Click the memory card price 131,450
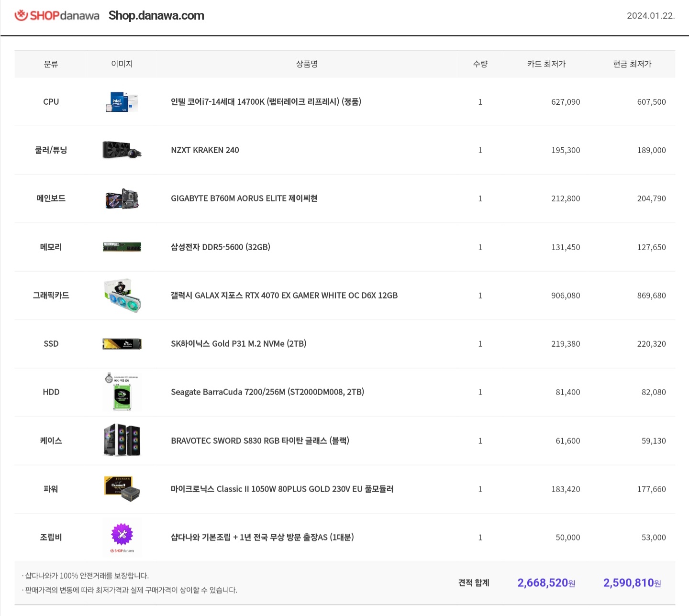Viewport: 689px width, 616px height. pos(566,247)
